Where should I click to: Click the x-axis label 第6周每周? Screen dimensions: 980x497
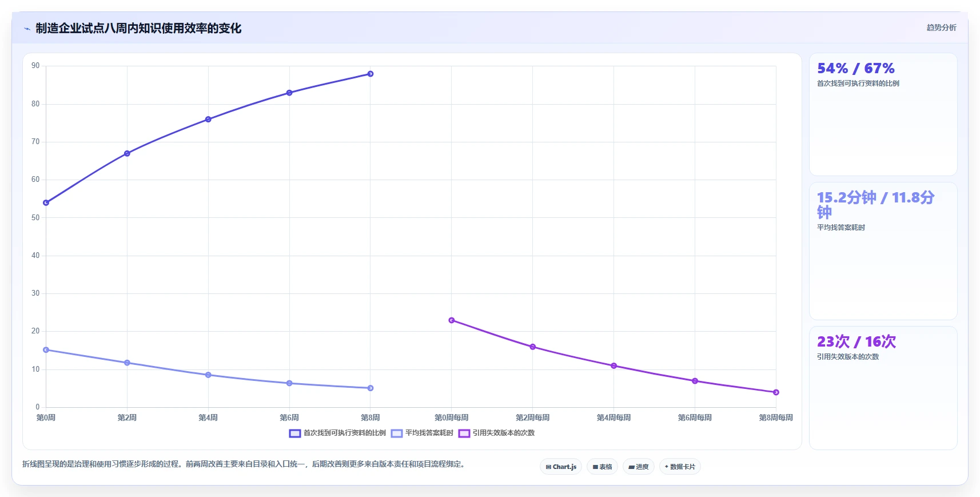(x=695, y=418)
